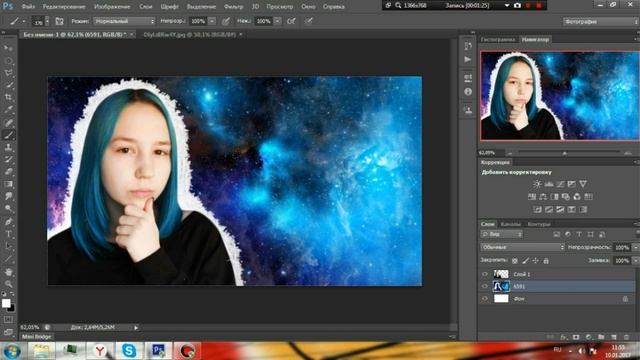This screenshot has width=640, height=360.
Task: Select the Horizontal Type tool
Action: [x=8, y=234]
